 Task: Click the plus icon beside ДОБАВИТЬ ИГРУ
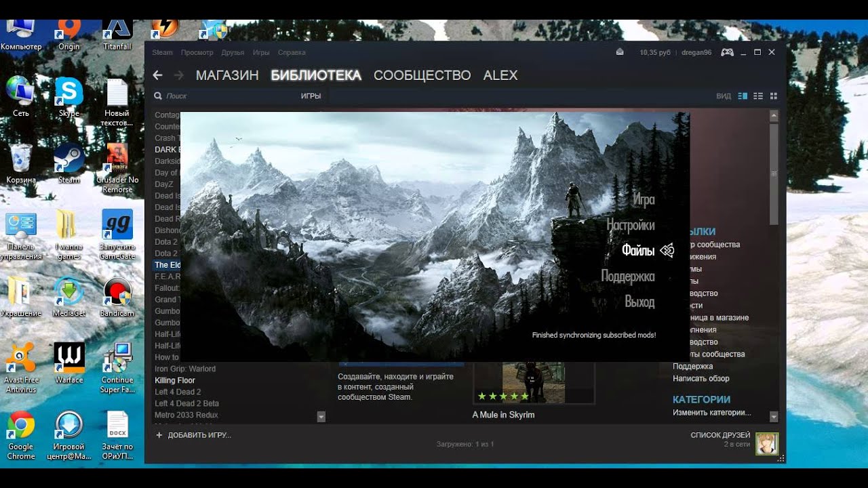[x=159, y=435]
